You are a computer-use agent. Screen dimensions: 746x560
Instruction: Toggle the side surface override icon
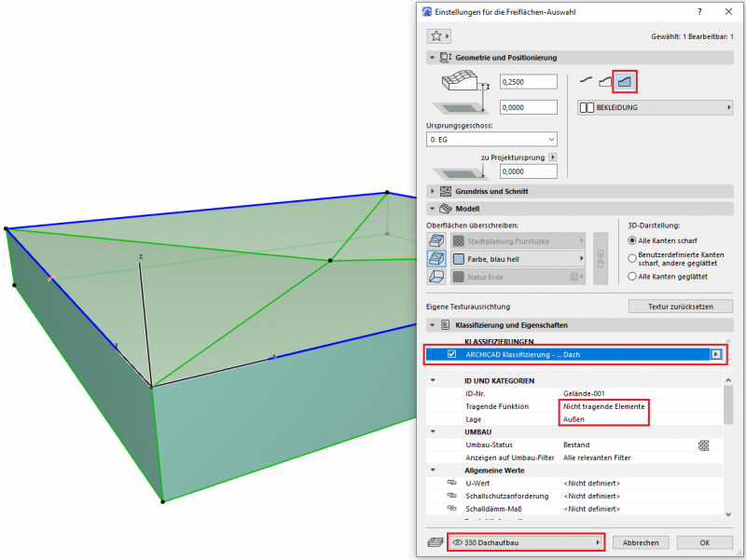435,258
